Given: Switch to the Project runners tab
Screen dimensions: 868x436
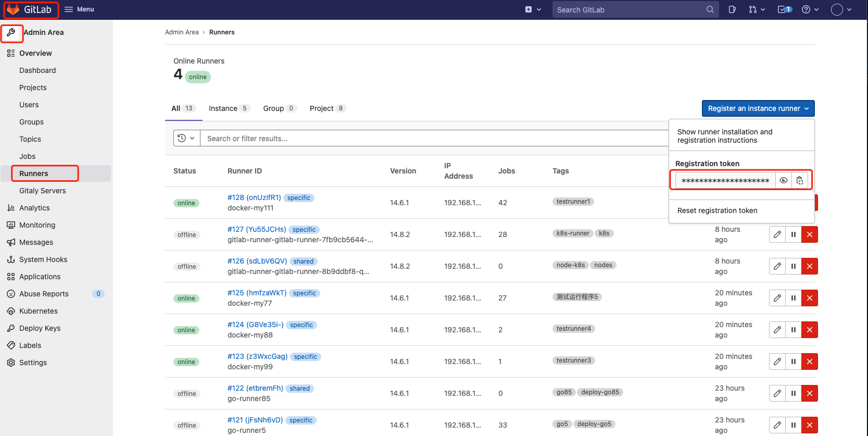Looking at the screenshot, I should [x=328, y=108].
